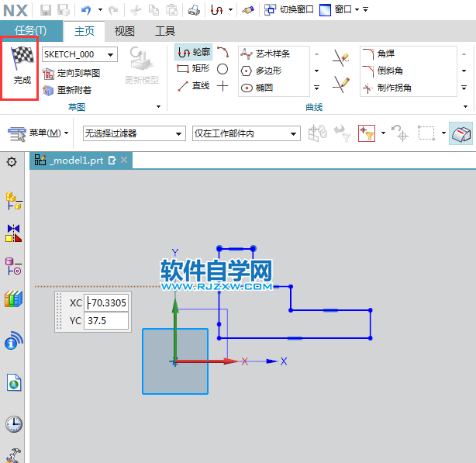The width and height of the screenshot is (476, 463).
Task: Click the Save icon in quick access toolbar
Action: point(46,10)
